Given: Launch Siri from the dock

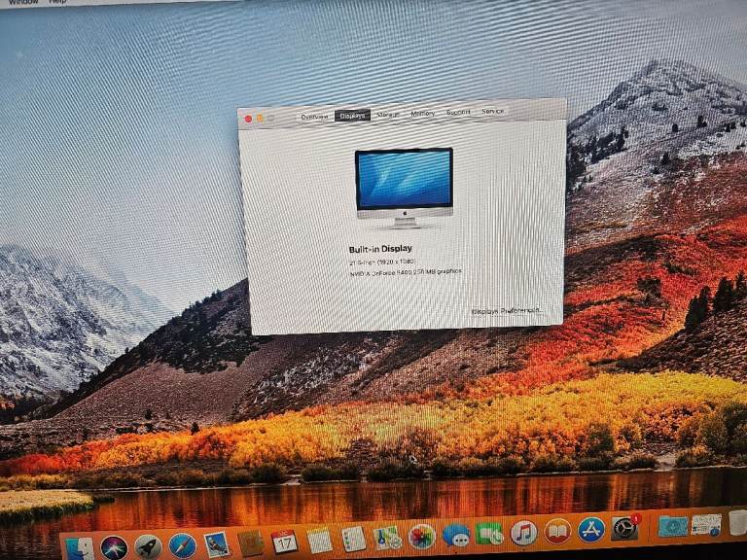Looking at the screenshot, I should pos(114,547).
